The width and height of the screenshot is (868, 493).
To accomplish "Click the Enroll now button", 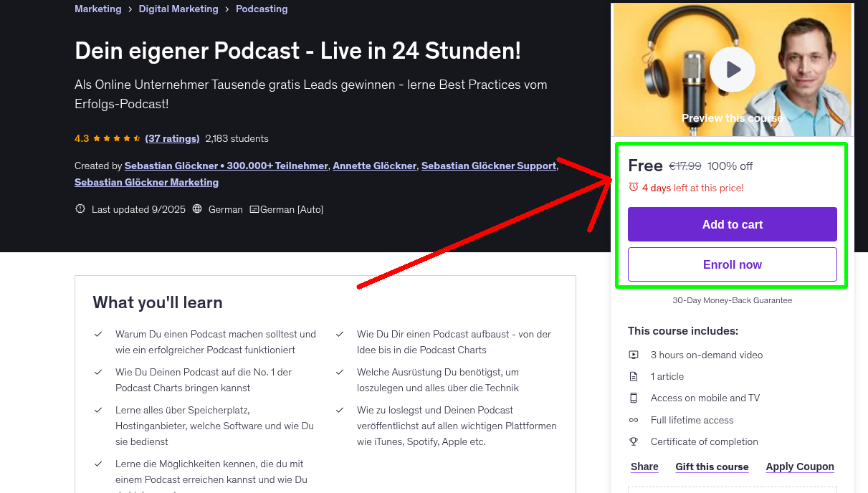I will (x=732, y=264).
